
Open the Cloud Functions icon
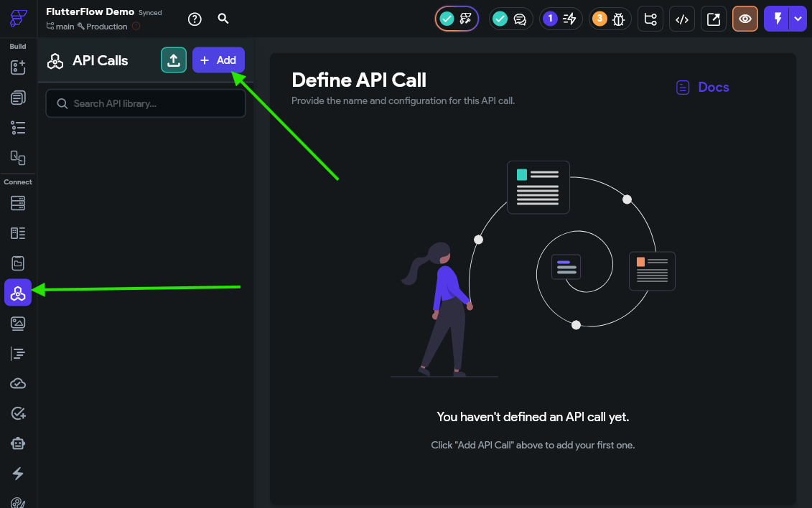18,383
